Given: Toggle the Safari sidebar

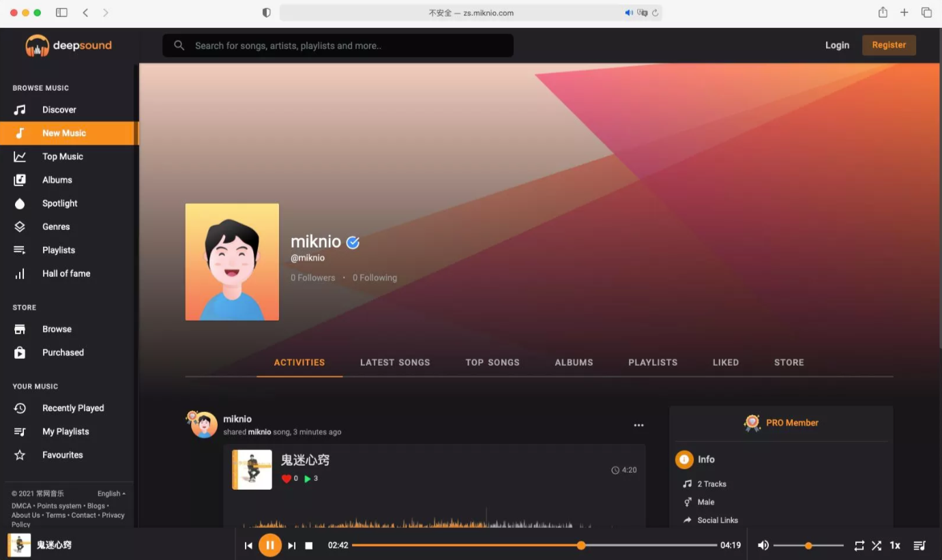Looking at the screenshot, I should point(61,12).
